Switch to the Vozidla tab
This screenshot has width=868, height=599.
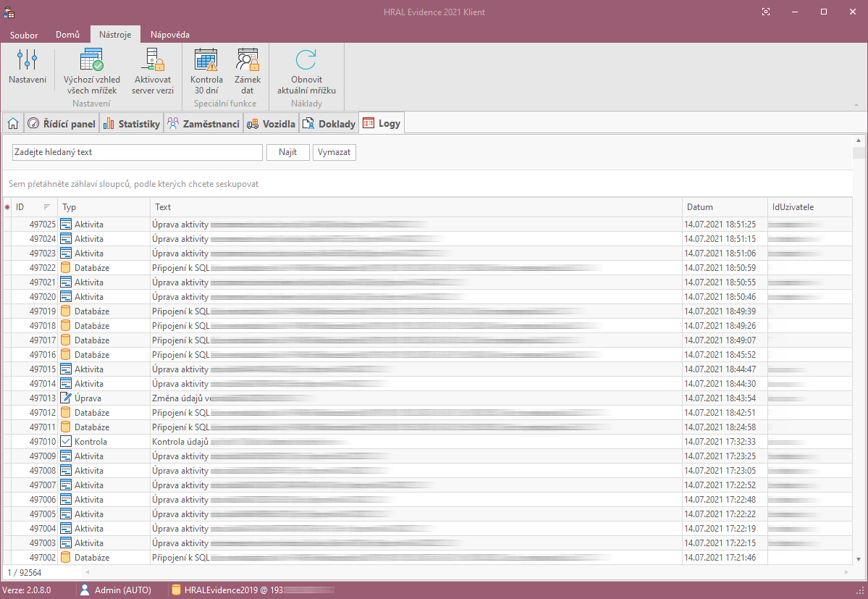271,123
